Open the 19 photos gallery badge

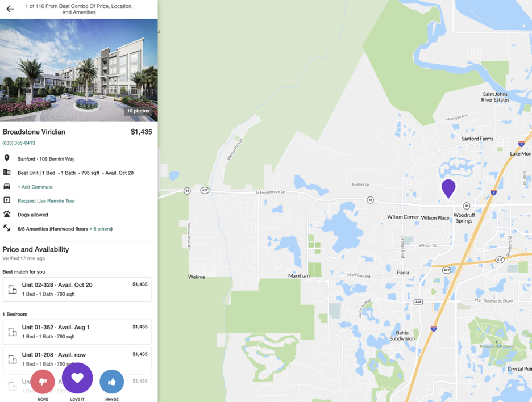[x=138, y=111]
